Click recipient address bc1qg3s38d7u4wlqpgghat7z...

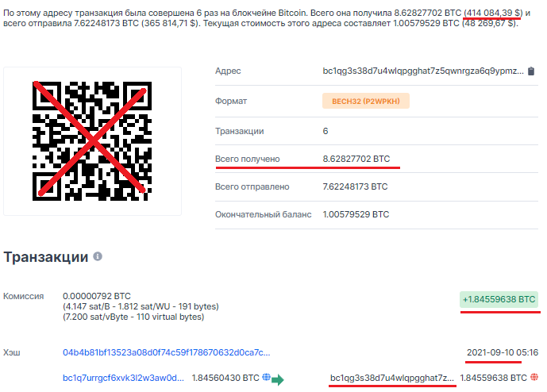(392, 378)
